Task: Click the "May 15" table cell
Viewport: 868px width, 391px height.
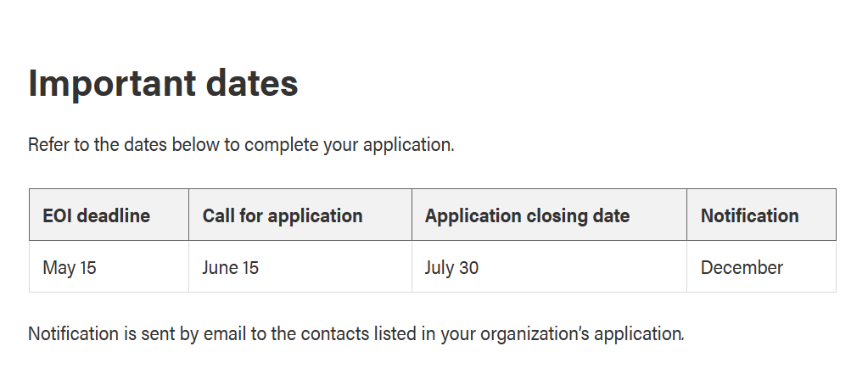Action: point(70,268)
